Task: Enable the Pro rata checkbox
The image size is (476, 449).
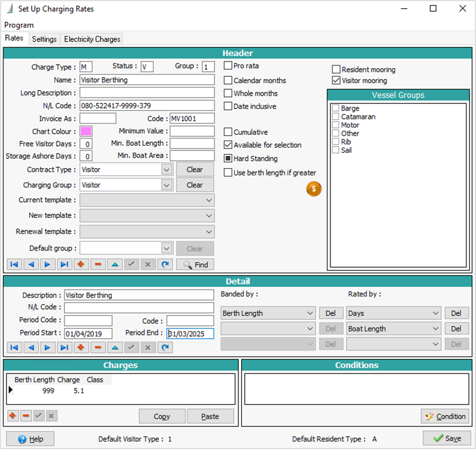Action: (228, 66)
